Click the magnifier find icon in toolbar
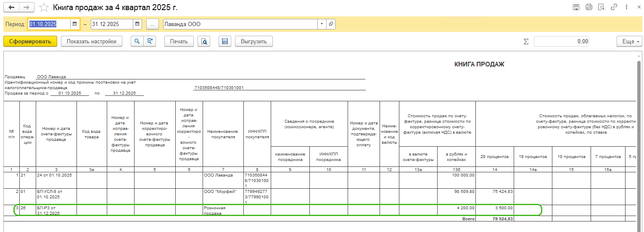This screenshot has width=644, height=232. pyautogui.click(x=137, y=41)
